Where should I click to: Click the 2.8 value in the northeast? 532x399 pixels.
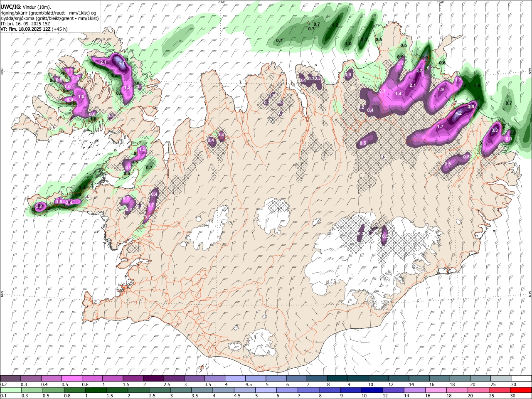(x=419, y=71)
